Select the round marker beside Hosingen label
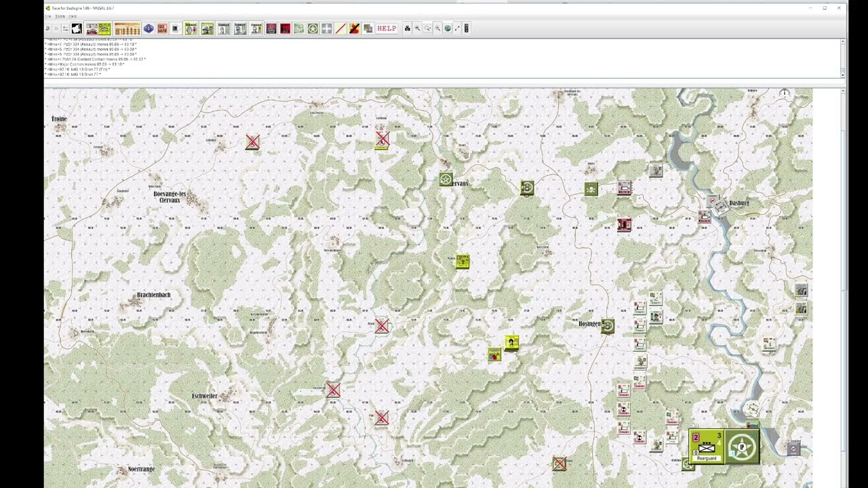The image size is (868, 488). click(608, 327)
